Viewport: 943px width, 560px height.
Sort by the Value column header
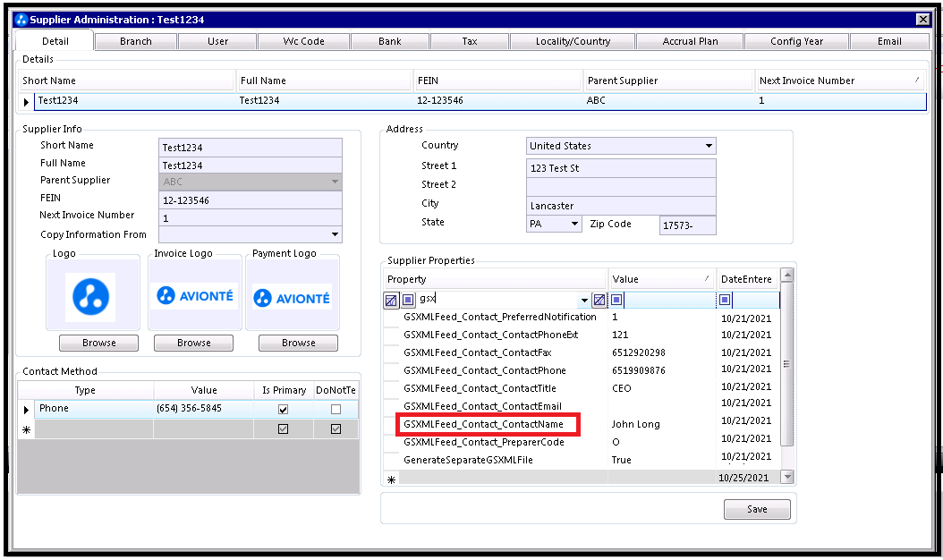661,279
